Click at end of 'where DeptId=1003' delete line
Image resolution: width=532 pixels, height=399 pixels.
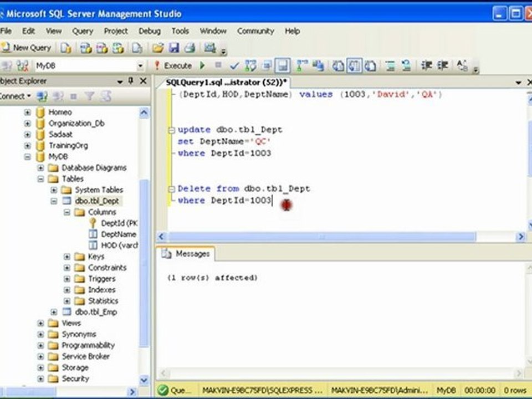[x=272, y=201]
